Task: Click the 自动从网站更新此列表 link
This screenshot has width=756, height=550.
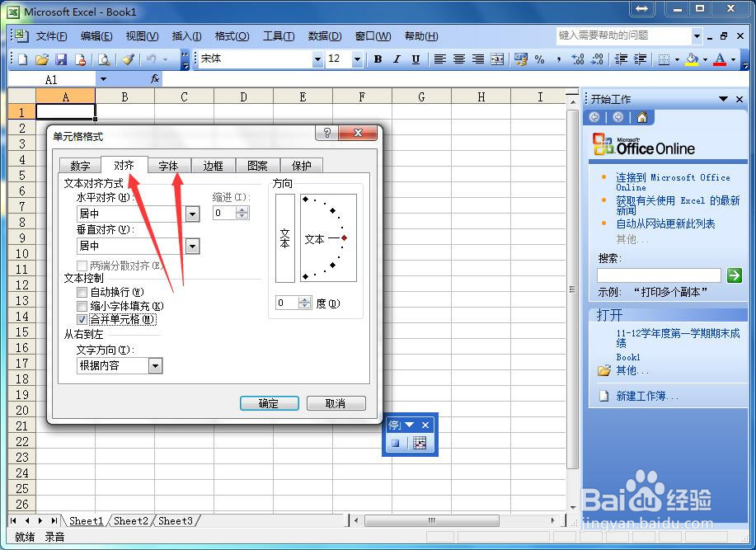Action: click(665, 223)
